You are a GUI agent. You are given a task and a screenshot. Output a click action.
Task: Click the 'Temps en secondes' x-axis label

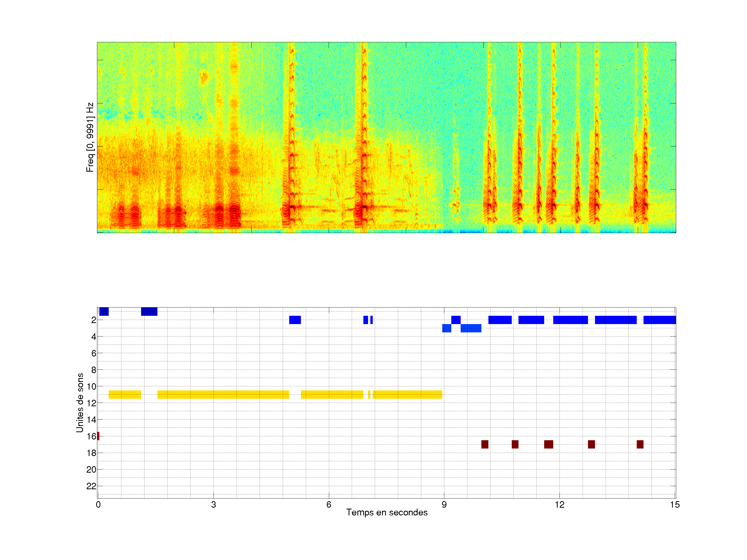pos(387,512)
